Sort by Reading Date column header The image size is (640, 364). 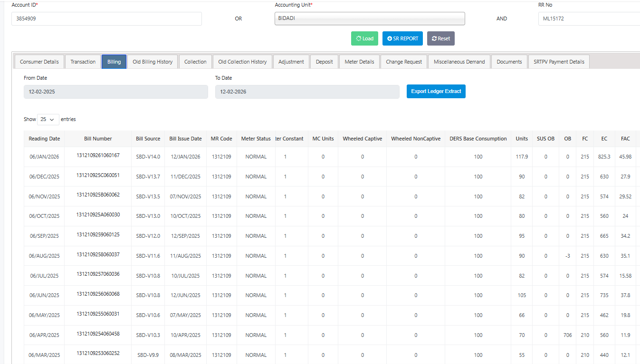44,139
